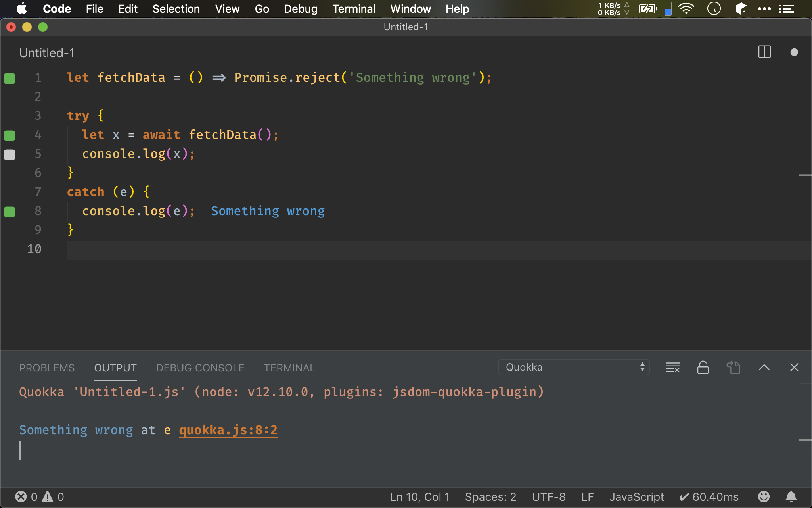
Task: Toggle green breakpoint on line 8
Action: point(11,211)
